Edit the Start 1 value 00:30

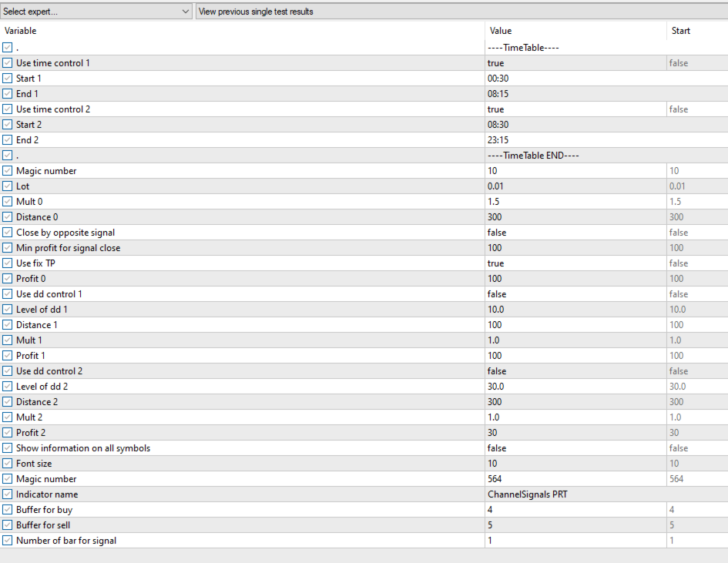tap(574, 79)
